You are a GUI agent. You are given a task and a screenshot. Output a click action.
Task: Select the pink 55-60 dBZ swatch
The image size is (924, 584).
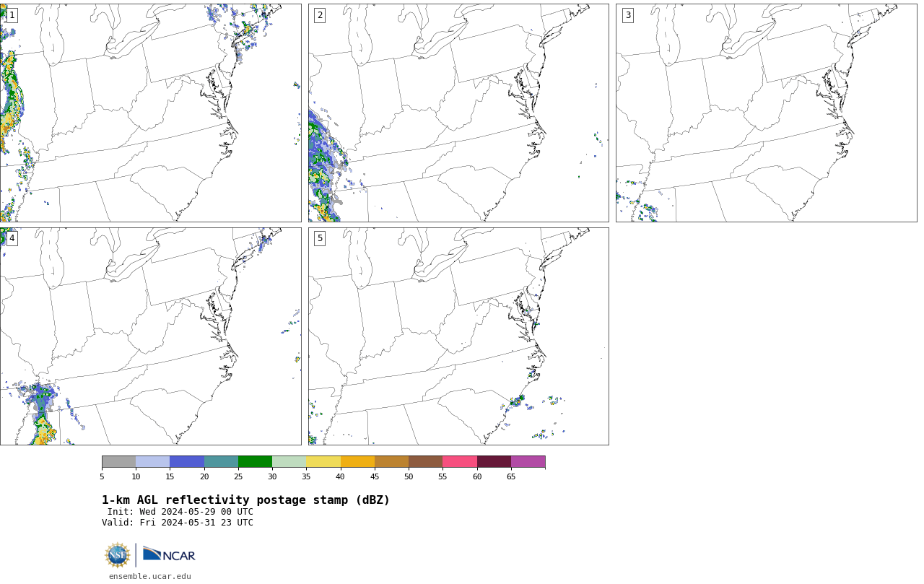pyautogui.click(x=460, y=462)
